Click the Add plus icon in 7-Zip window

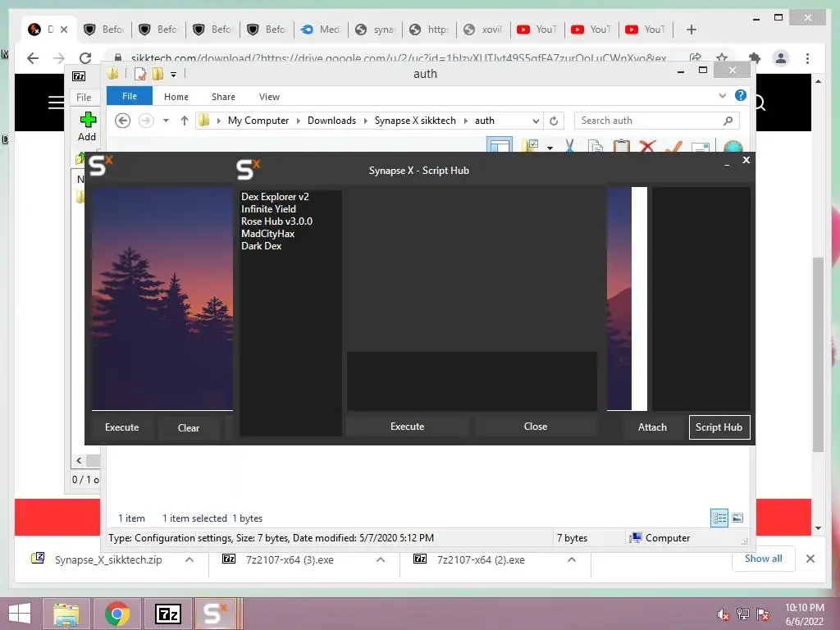[x=88, y=120]
